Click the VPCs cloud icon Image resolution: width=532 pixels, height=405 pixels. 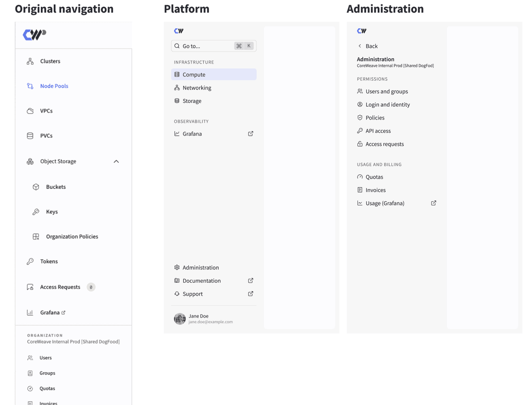pos(30,111)
